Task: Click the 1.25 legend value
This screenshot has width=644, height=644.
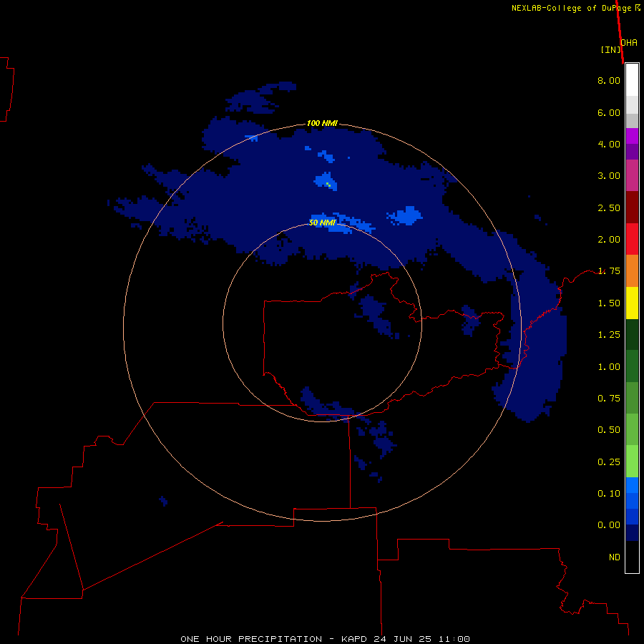Action: pyautogui.click(x=609, y=335)
